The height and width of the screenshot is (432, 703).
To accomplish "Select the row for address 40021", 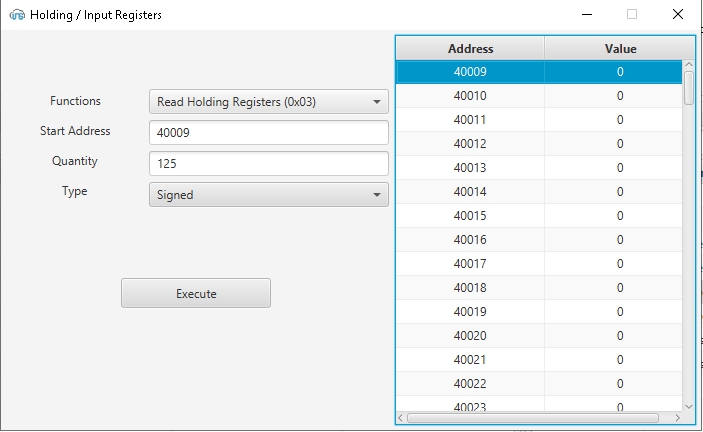I will point(539,360).
